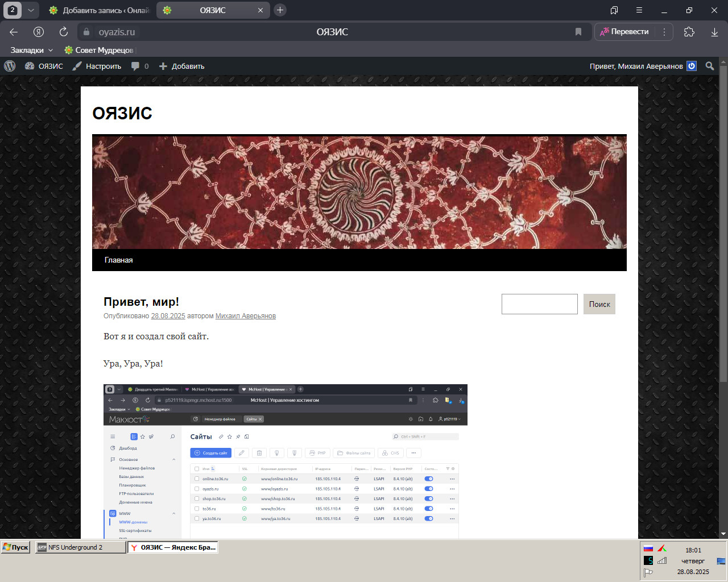Select the active ОЯЗИС browser tab
728x582 pixels.
[213, 10]
